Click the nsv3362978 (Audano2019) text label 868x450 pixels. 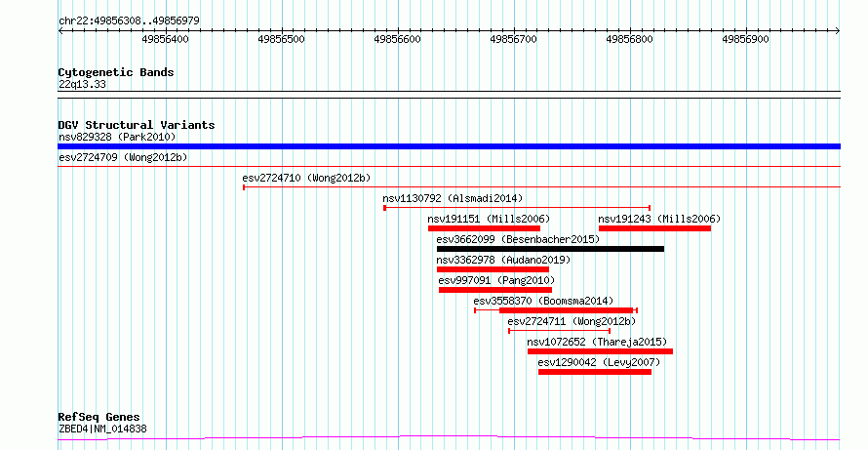click(x=504, y=260)
